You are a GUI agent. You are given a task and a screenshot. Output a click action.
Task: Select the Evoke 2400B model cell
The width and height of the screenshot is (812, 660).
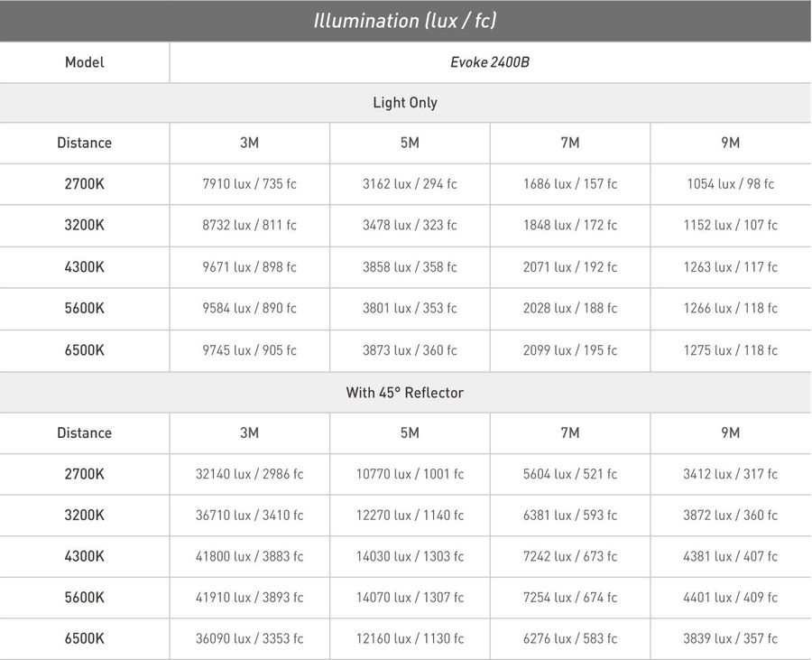(490, 62)
